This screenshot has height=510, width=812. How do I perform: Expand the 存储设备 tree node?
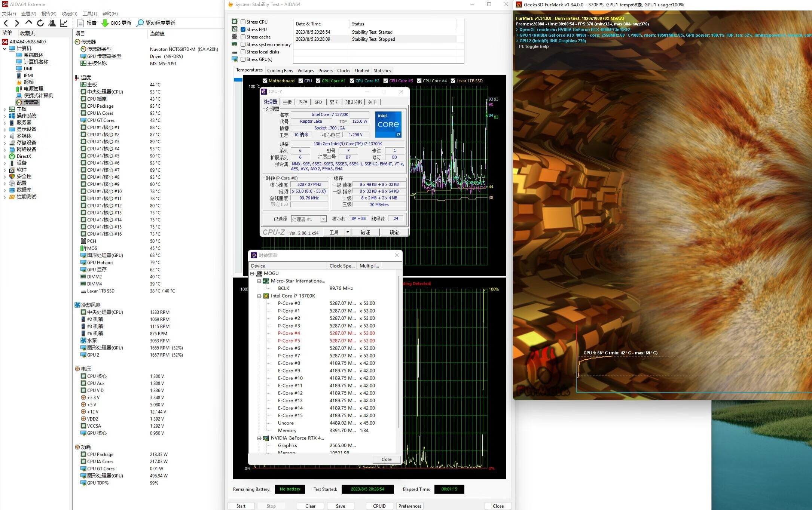click(x=4, y=143)
